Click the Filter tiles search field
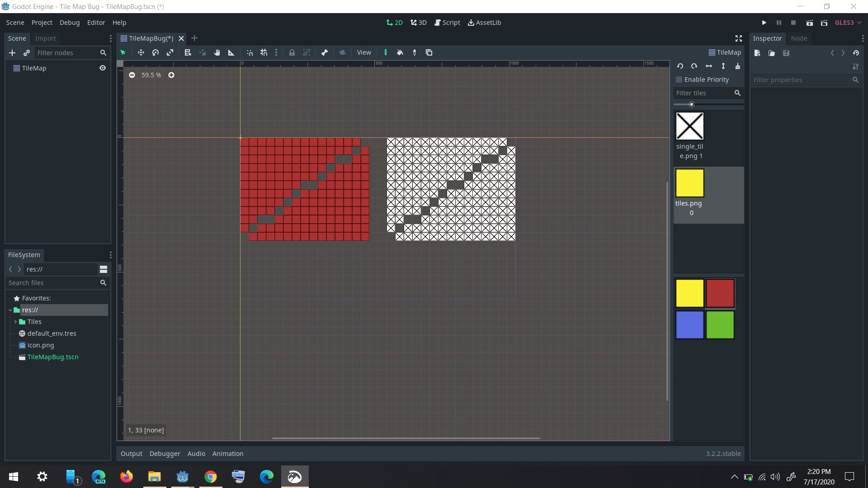Viewport: 868px width, 488px height. 708,93
